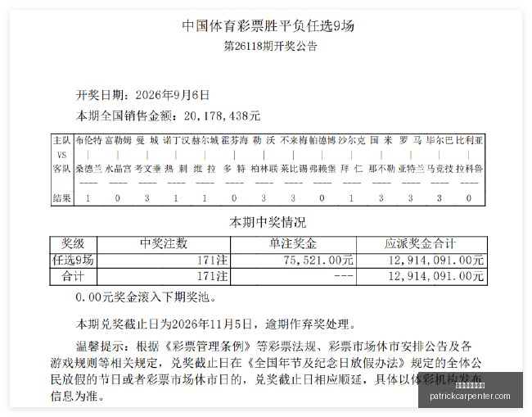This screenshot has height=417, width=532.
Task: Select away team 多特
Action: click(234, 169)
